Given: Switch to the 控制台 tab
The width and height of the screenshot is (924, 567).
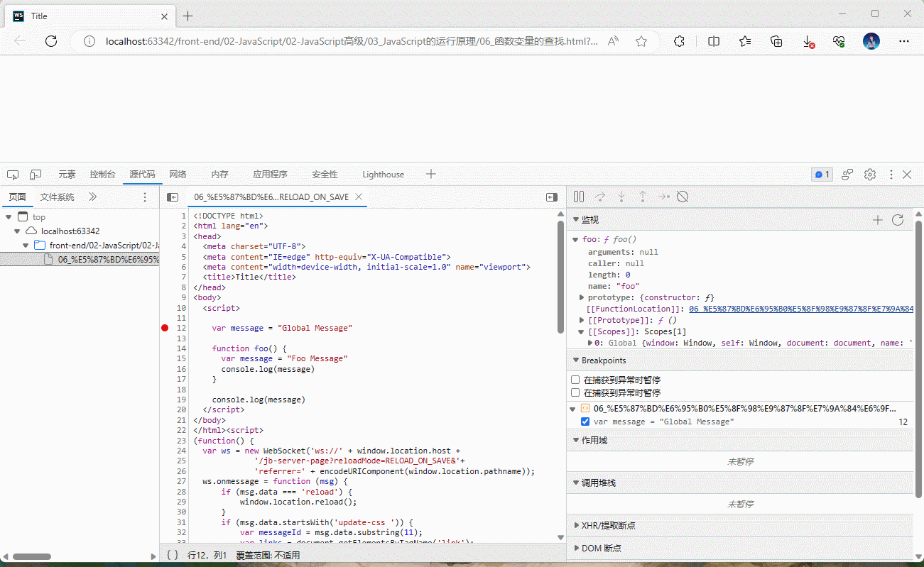Looking at the screenshot, I should (102, 175).
